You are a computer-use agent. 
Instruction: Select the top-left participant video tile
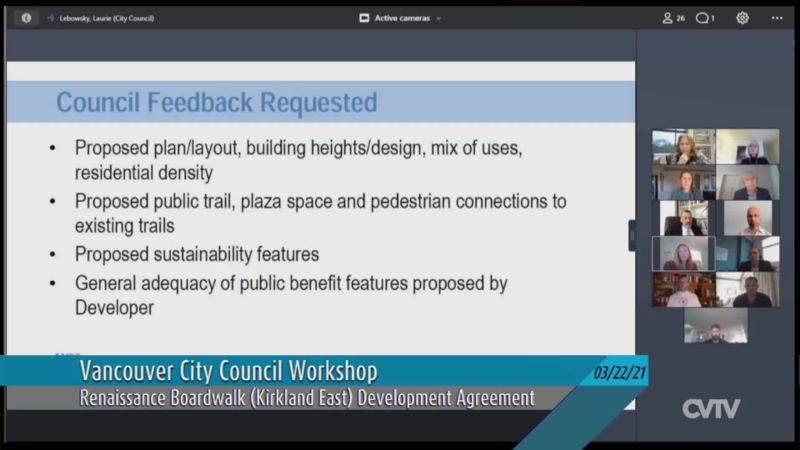click(683, 146)
